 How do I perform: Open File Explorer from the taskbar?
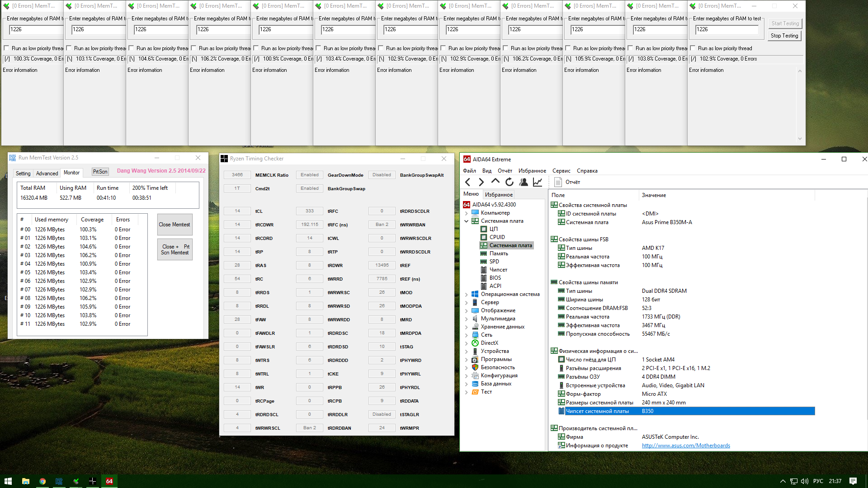[x=25, y=481]
